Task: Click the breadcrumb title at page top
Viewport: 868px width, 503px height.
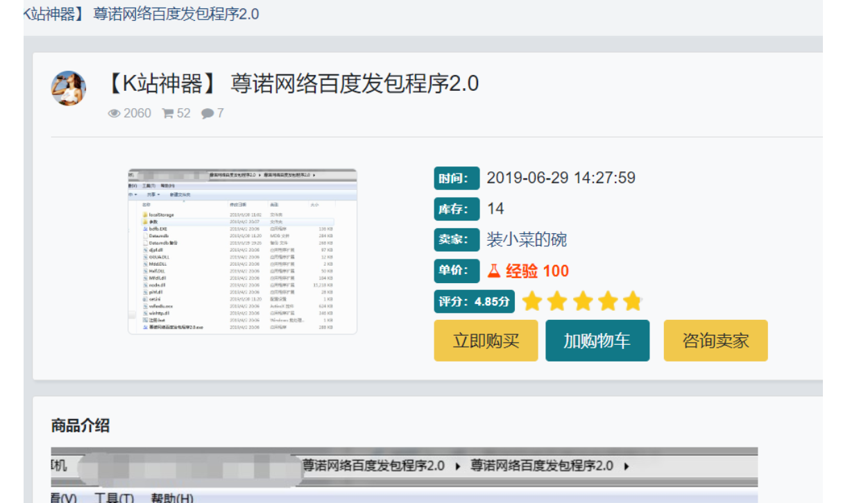Action: (x=141, y=14)
